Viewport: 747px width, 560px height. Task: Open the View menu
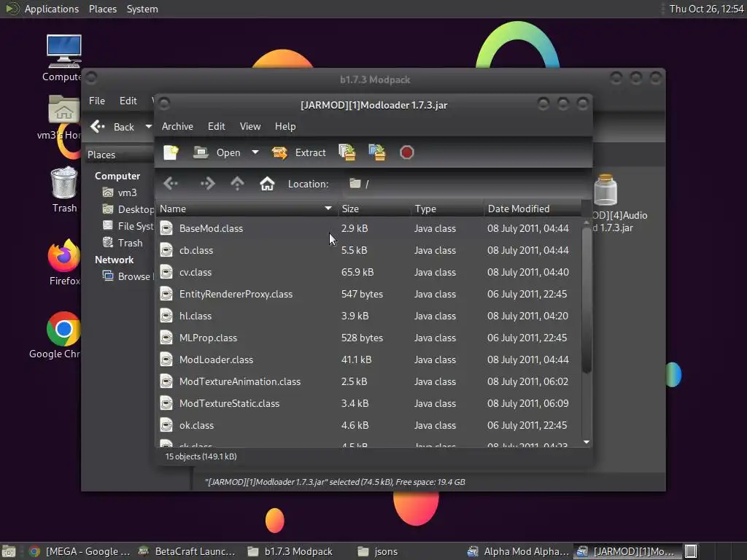[x=250, y=126]
